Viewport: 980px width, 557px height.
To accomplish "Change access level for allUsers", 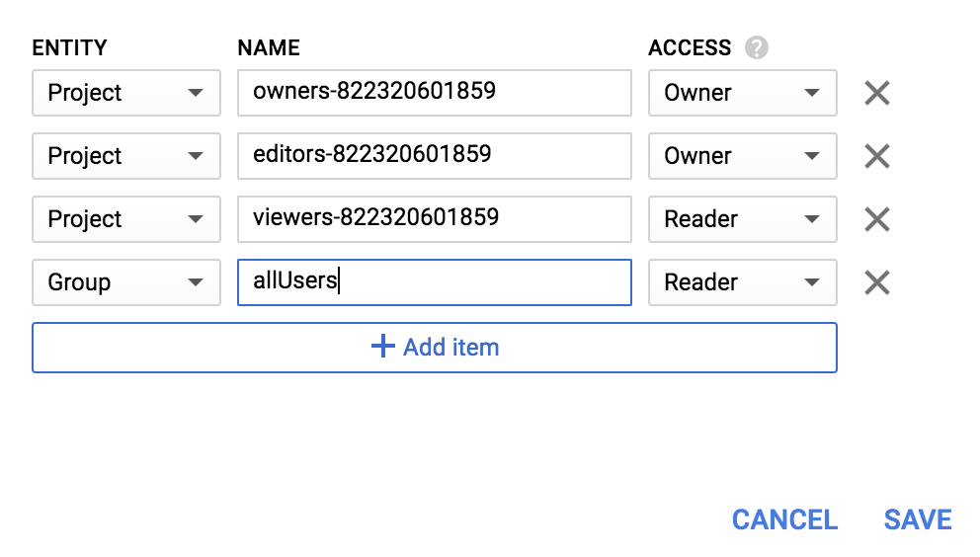I will point(742,282).
